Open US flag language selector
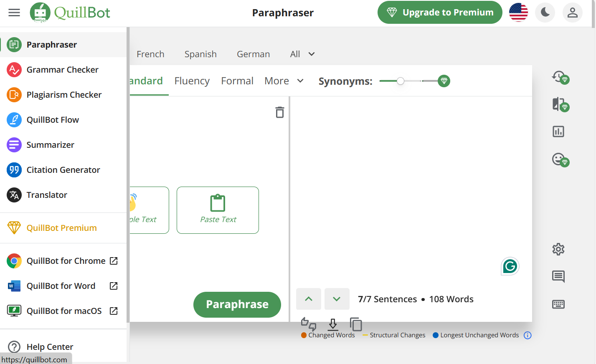 pos(518,13)
